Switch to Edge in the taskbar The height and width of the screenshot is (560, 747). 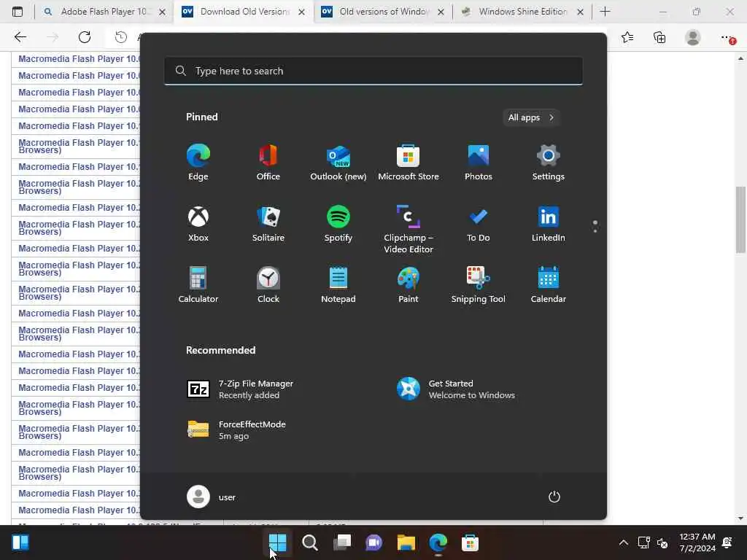click(x=438, y=542)
